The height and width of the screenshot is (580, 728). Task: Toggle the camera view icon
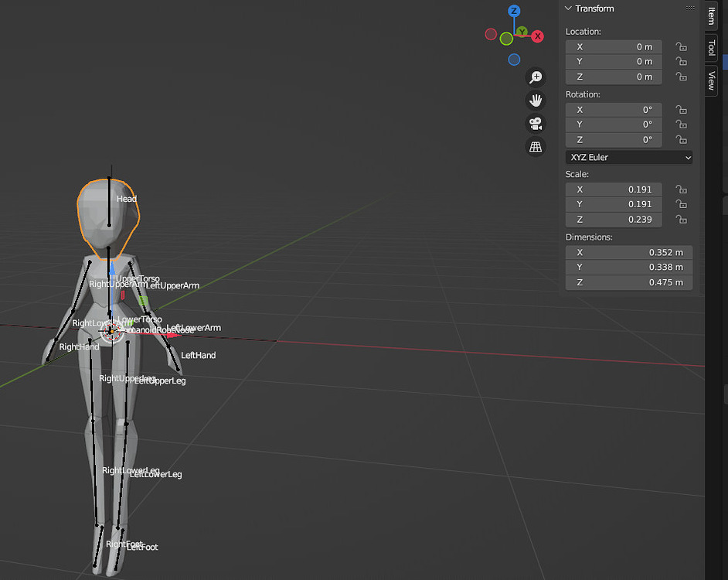point(536,123)
